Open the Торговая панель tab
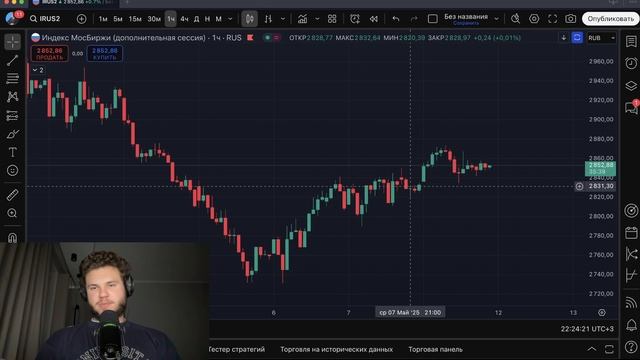This screenshot has height=360, width=640. coord(436,349)
